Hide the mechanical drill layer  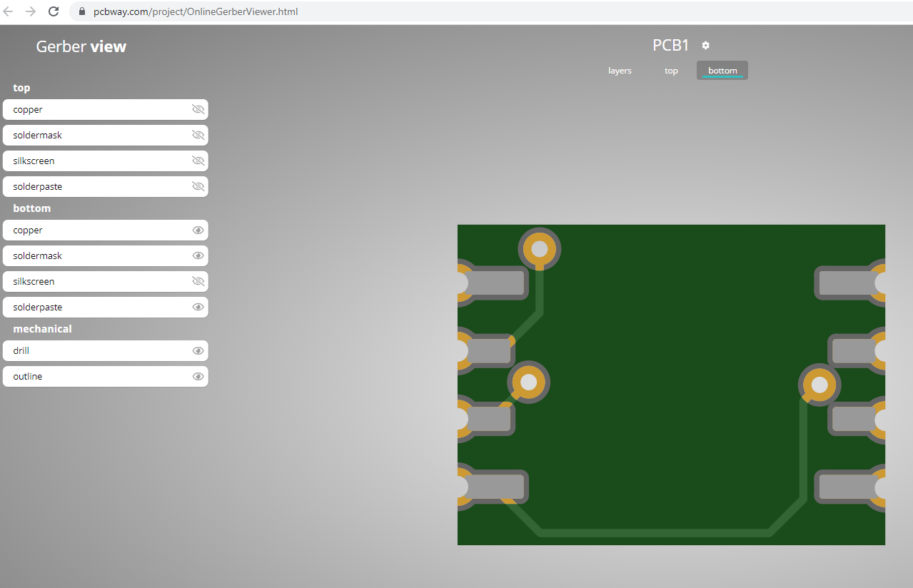(x=198, y=351)
